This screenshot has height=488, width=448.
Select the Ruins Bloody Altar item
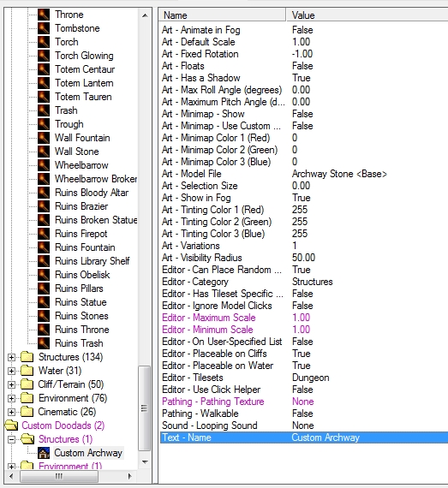(92, 193)
